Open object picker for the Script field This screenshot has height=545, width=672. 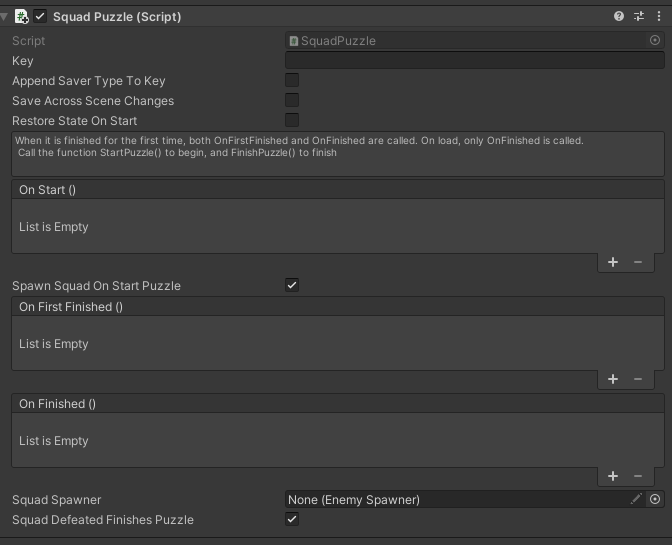(655, 40)
